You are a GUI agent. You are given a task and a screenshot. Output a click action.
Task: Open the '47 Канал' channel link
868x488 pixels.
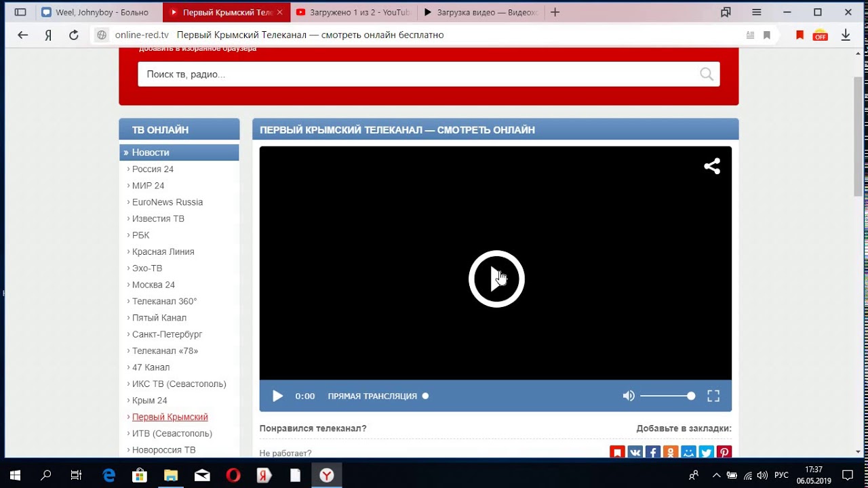pos(151,367)
